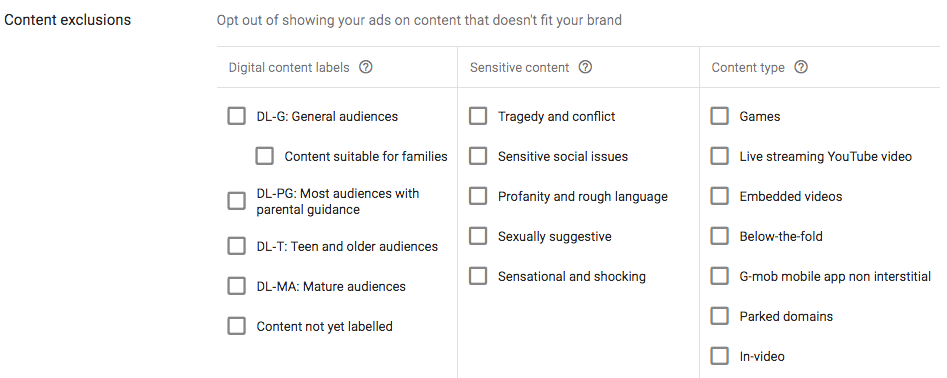
Task: Select DL-T: Teen and older audiences checkbox
Action: point(236,246)
